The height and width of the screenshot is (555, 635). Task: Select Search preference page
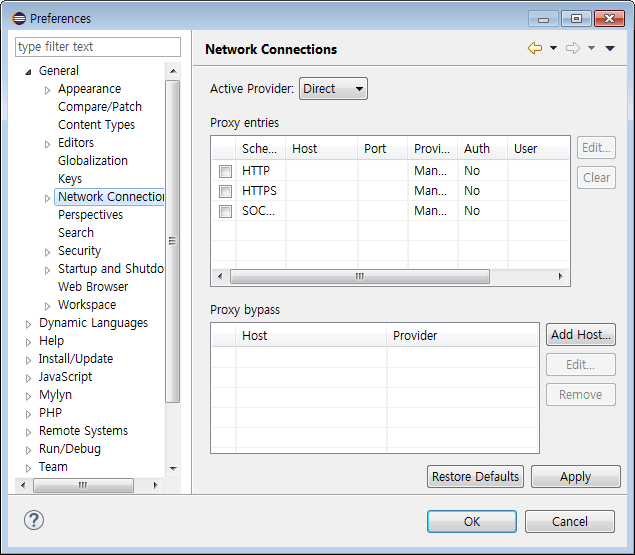76,233
